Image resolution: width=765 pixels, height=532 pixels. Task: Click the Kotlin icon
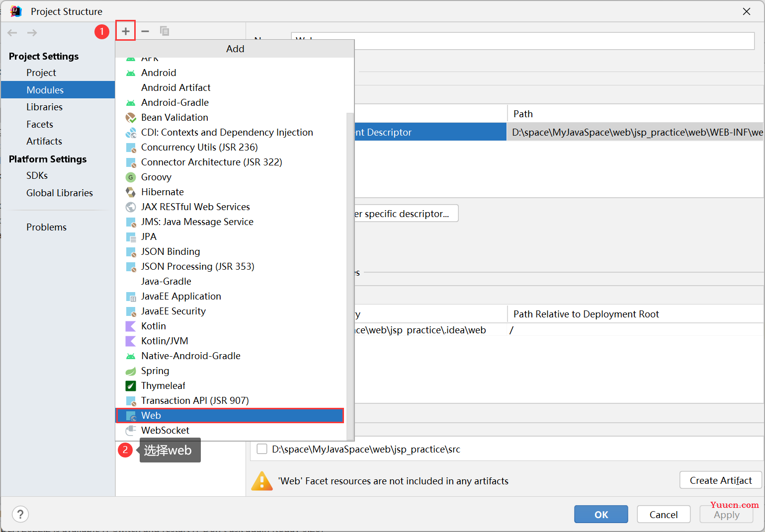tap(131, 326)
